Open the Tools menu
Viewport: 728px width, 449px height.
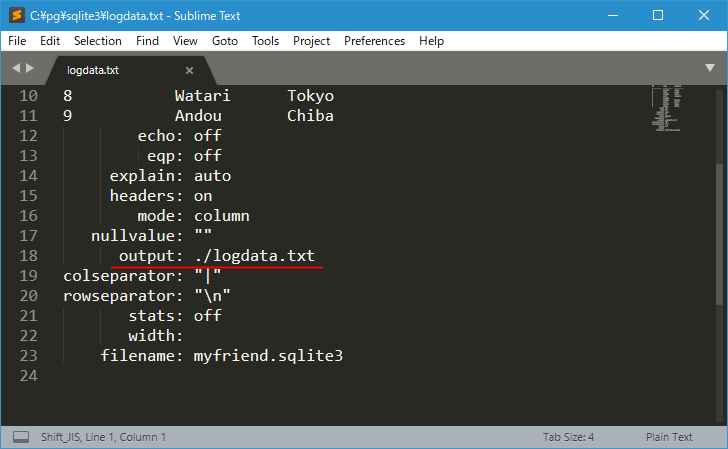click(265, 41)
